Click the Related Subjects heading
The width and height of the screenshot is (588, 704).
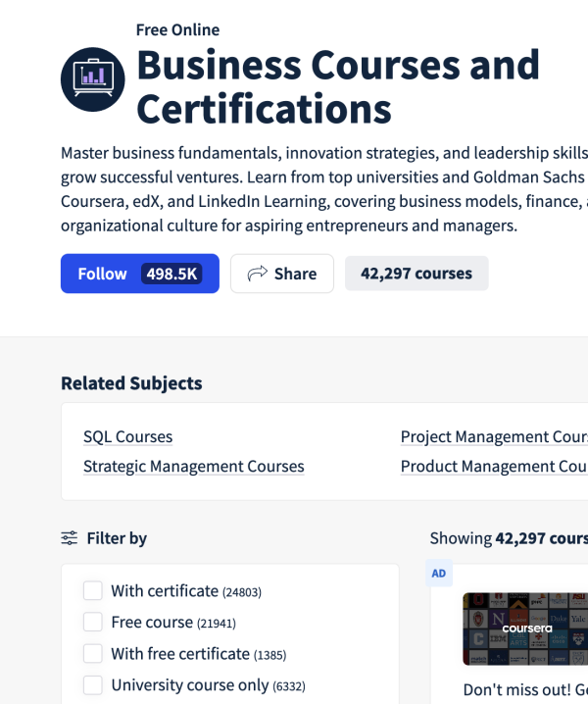[x=131, y=383]
